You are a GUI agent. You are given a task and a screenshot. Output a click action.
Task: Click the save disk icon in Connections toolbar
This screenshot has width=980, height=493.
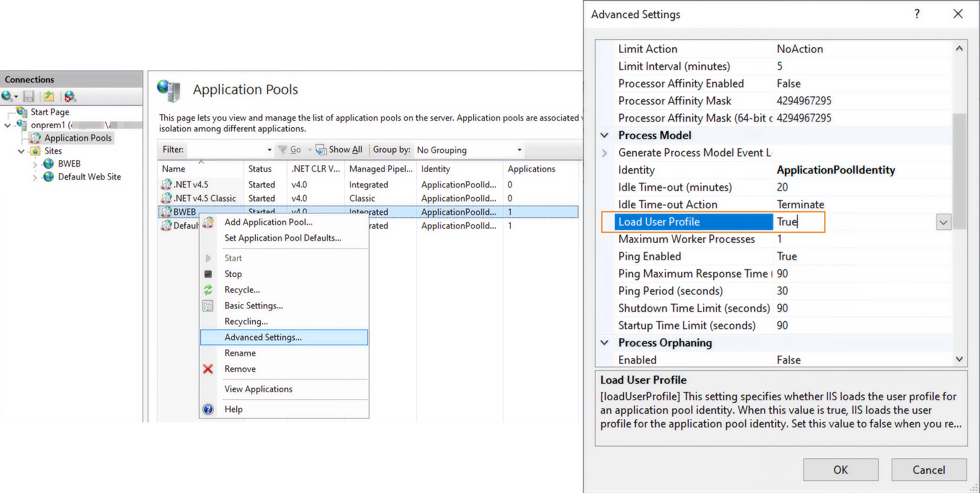point(29,96)
